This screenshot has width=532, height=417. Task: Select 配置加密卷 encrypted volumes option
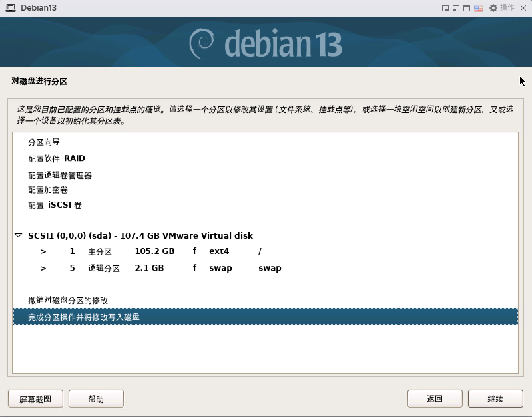click(x=48, y=190)
